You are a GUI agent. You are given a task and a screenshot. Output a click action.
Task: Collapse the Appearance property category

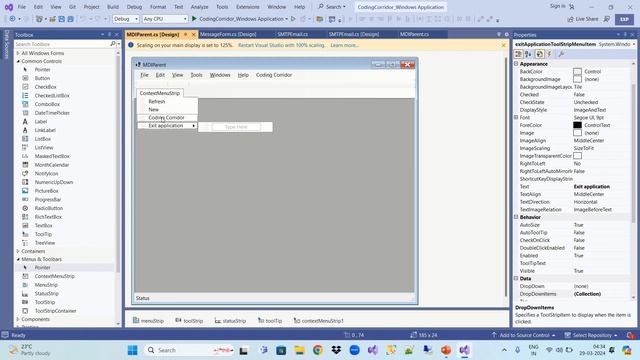coord(516,64)
